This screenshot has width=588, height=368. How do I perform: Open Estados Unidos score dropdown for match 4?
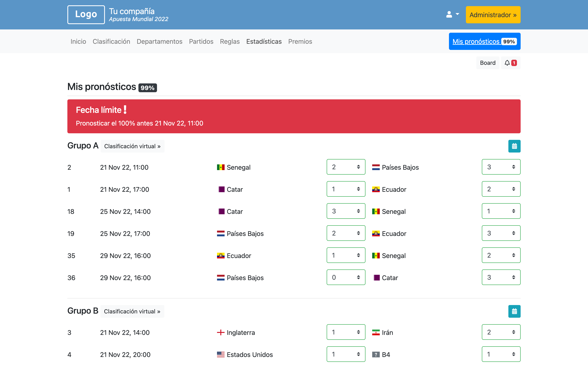(x=346, y=354)
